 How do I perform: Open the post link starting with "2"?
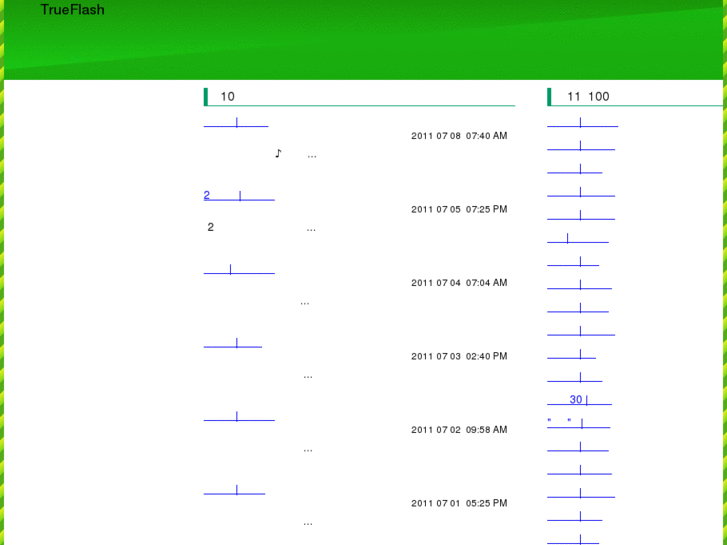pos(239,196)
